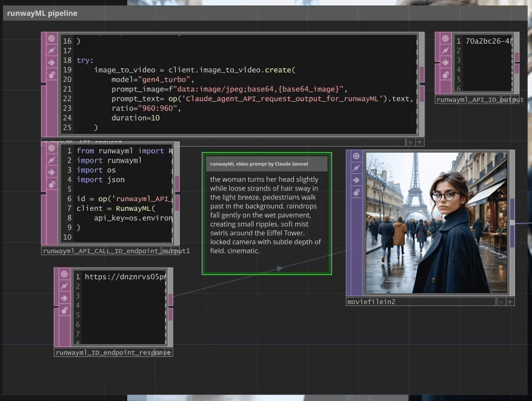Toggle bypass arrow flag on runwayml_API_CALL_ID_endpoint_output1 node
The height and width of the screenshot is (401, 532).
pyautogui.click(x=52, y=173)
